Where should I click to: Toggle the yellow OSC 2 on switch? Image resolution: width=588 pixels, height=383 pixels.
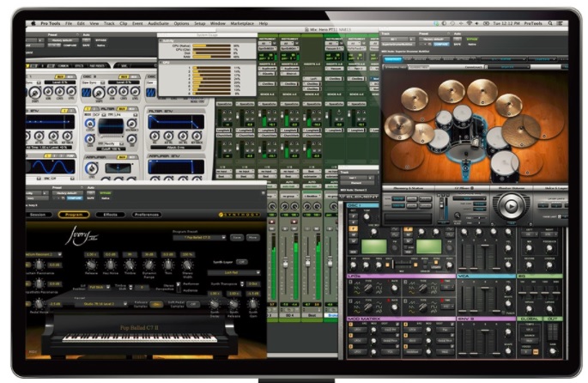(122, 76)
